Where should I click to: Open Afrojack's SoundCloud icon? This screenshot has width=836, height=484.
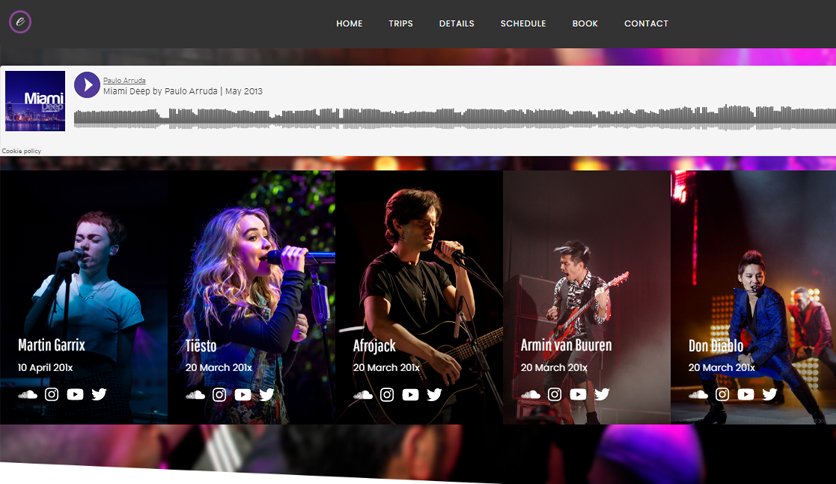363,394
